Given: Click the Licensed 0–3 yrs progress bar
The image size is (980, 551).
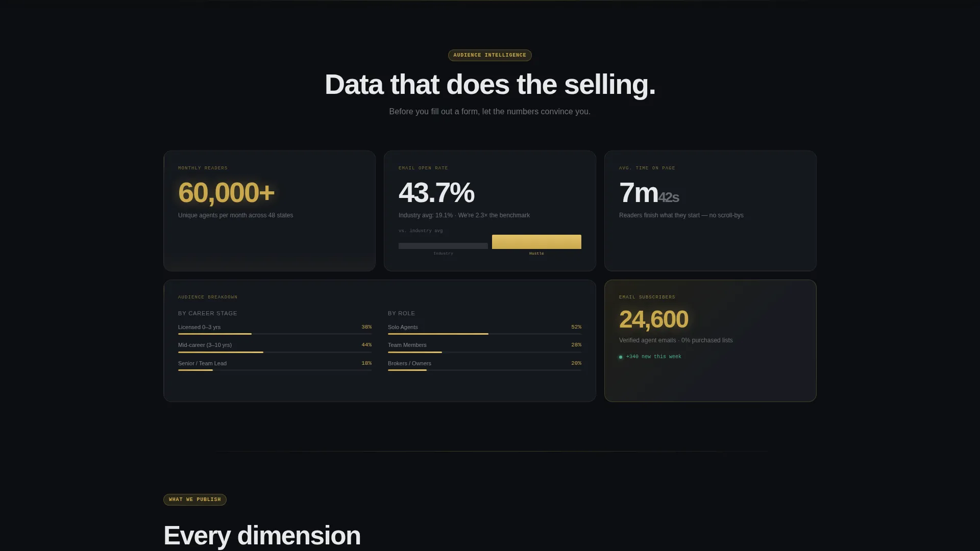Looking at the screenshot, I should point(275,334).
